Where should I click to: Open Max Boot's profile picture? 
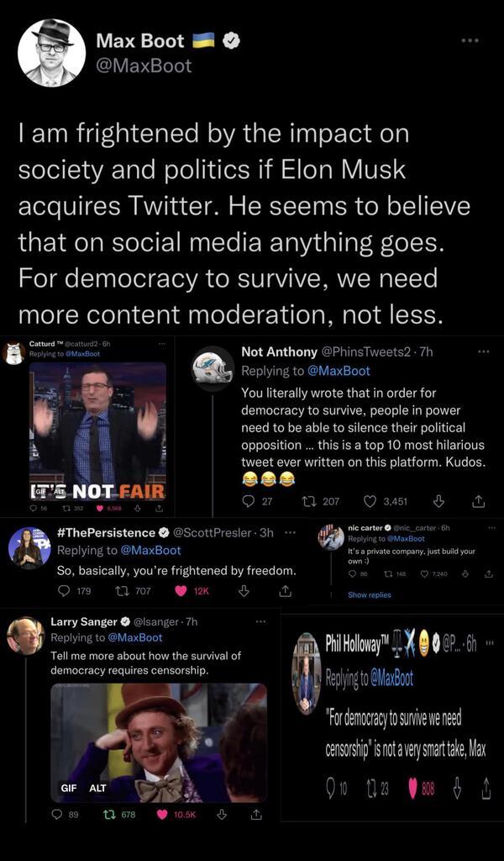click(x=52, y=52)
